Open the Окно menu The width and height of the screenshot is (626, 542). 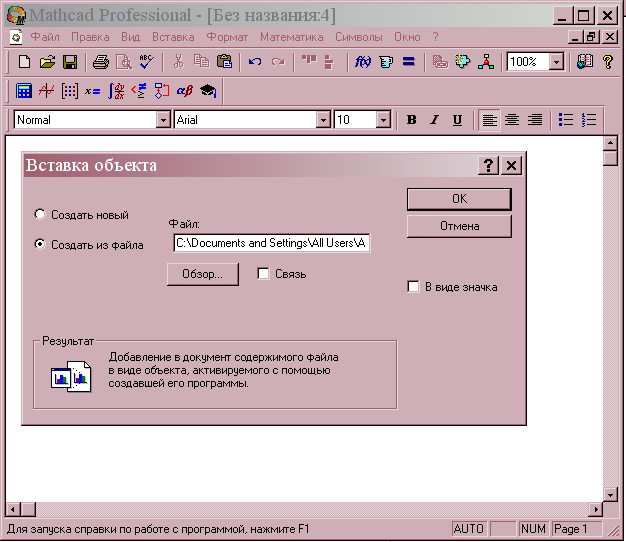coord(407,37)
